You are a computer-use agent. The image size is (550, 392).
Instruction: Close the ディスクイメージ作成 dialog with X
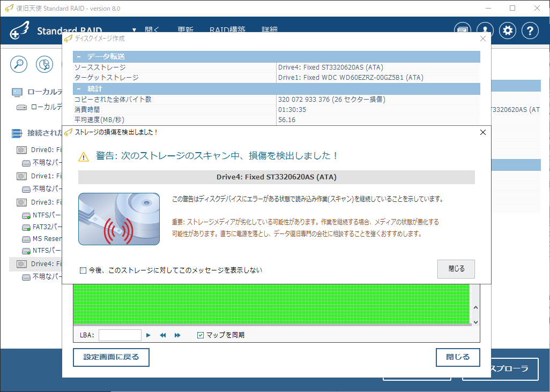(483, 39)
